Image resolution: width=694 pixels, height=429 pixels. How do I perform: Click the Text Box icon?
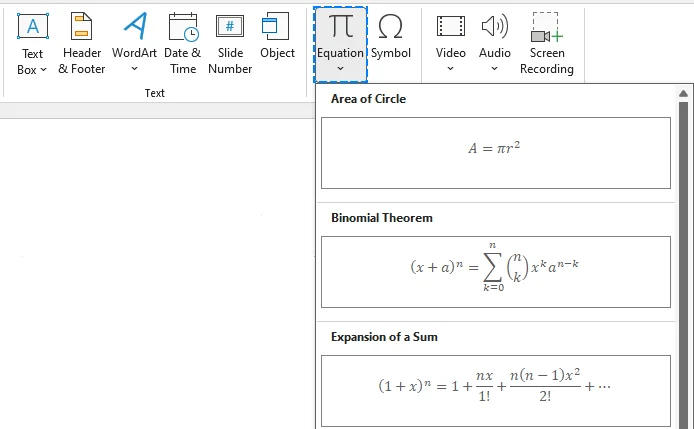coord(33,27)
